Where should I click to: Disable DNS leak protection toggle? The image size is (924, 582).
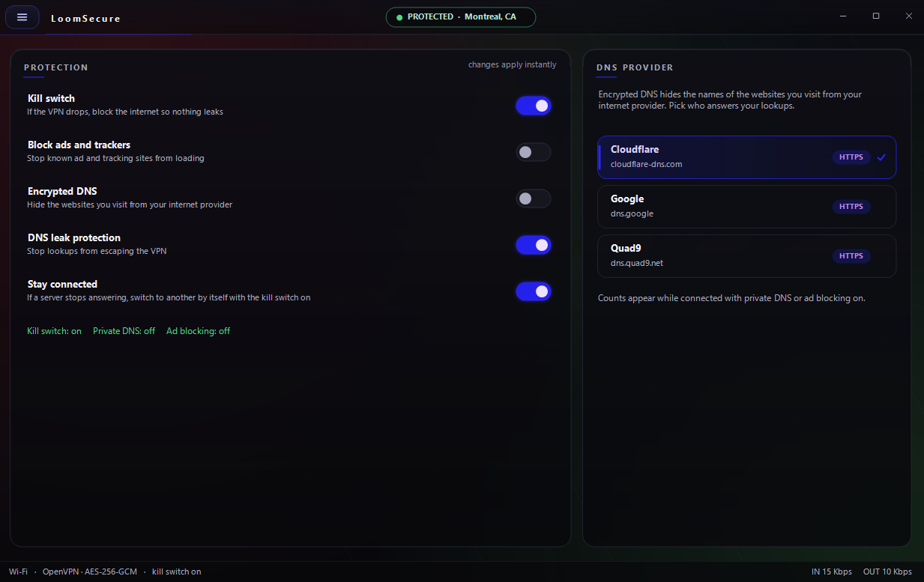pos(534,245)
